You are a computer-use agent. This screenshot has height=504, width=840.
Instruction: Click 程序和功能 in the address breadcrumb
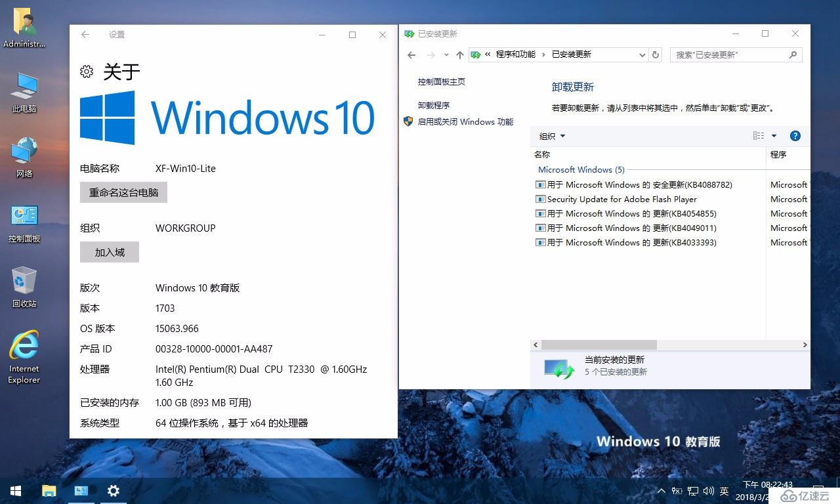click(516, 54)
